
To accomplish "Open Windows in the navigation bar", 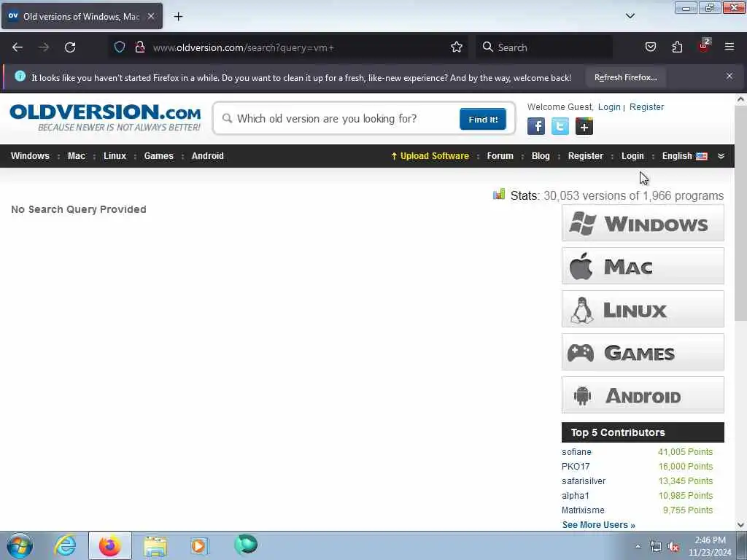I will [30, 156].
